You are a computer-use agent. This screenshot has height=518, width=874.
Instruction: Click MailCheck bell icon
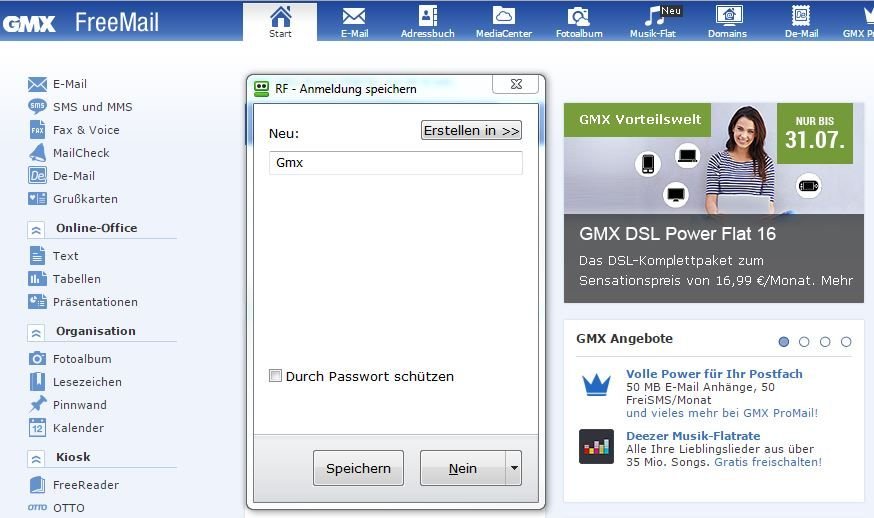37,152
